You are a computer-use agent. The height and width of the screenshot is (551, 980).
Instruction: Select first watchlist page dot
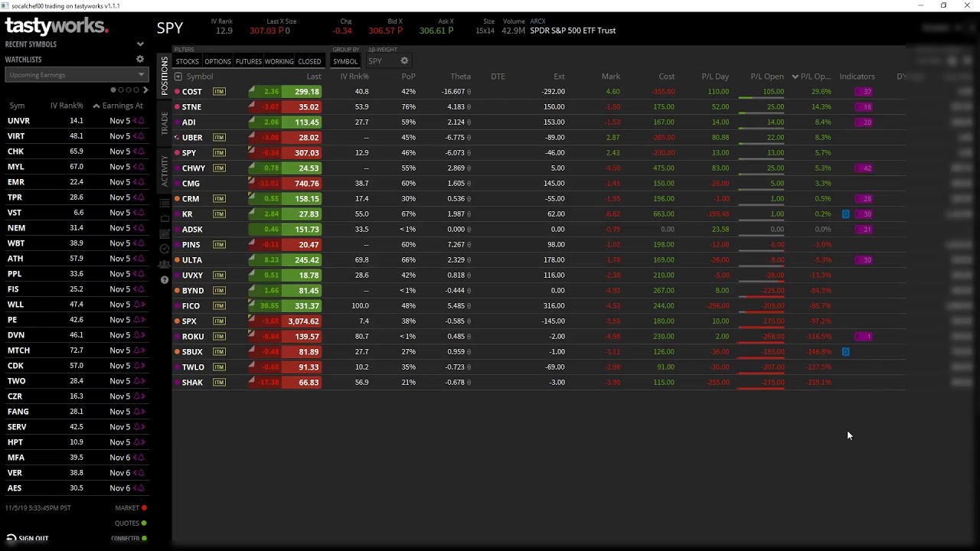(x=114, y=90)
